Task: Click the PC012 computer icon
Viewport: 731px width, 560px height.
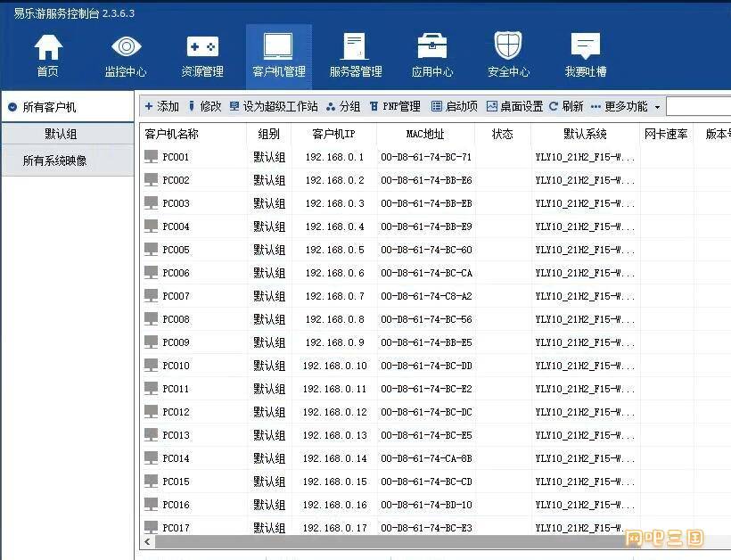Action: click(151, 412)
